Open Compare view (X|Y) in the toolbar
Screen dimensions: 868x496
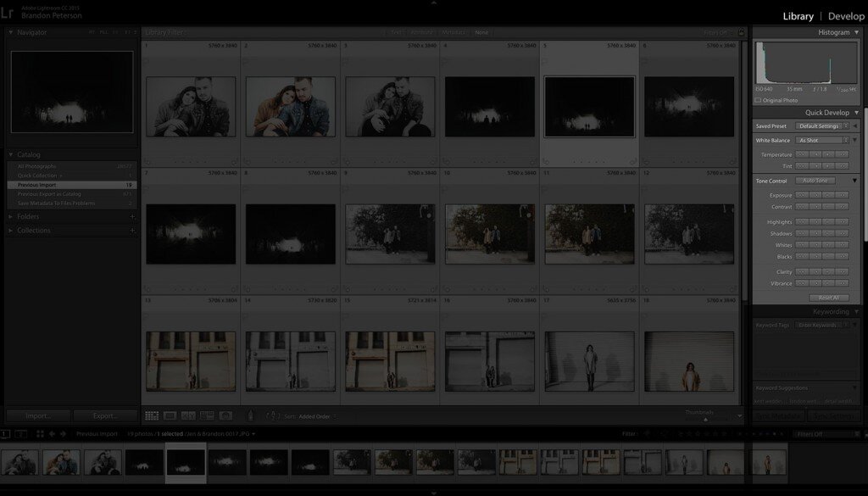[x=188, y=415]
